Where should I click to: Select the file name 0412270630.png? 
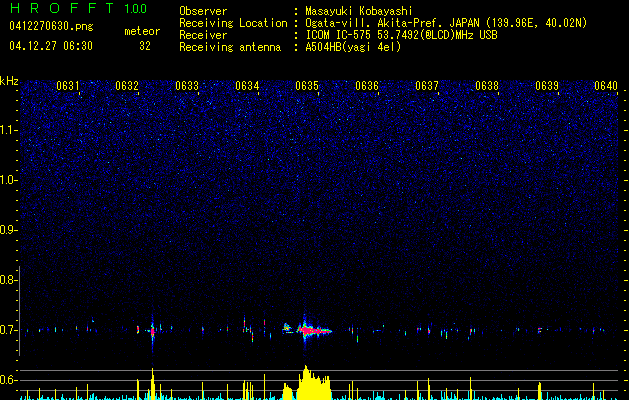[51, 26]
